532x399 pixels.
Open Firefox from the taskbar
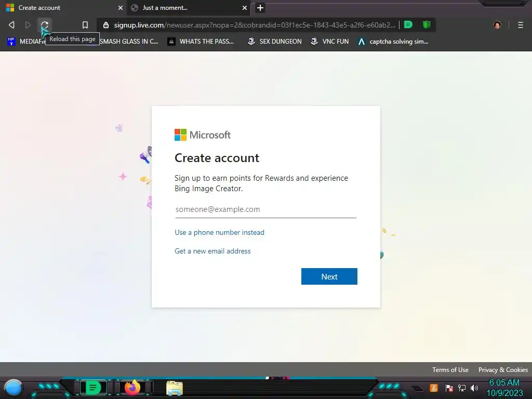tap(132, 388)
